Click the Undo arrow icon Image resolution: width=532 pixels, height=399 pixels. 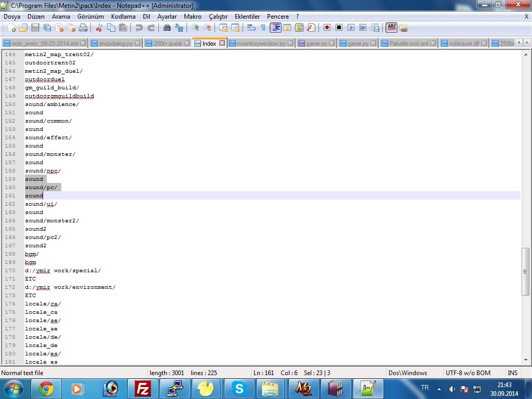(x=139, y=28)
